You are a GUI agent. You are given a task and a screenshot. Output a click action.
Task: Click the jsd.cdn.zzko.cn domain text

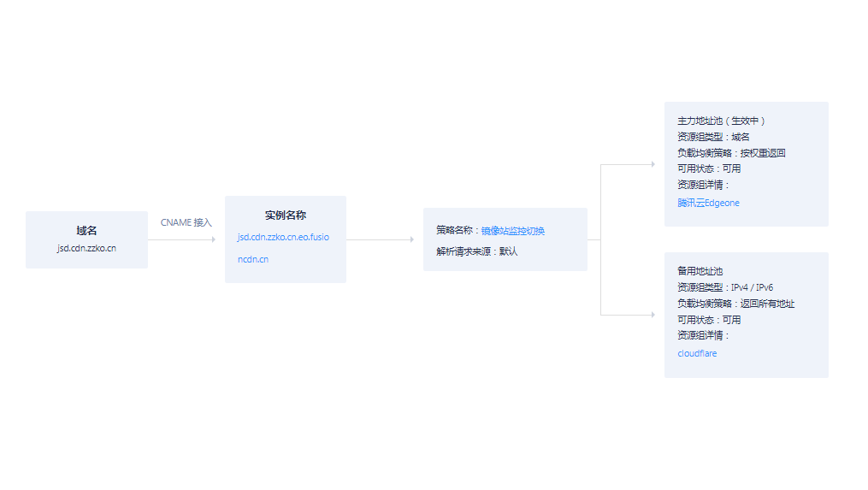tap(86, 248)
